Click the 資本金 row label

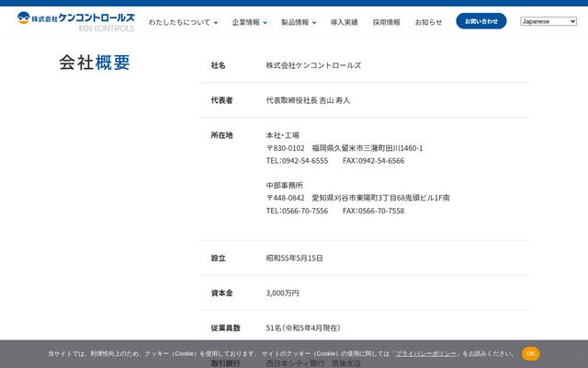click(x=221, y=293)
